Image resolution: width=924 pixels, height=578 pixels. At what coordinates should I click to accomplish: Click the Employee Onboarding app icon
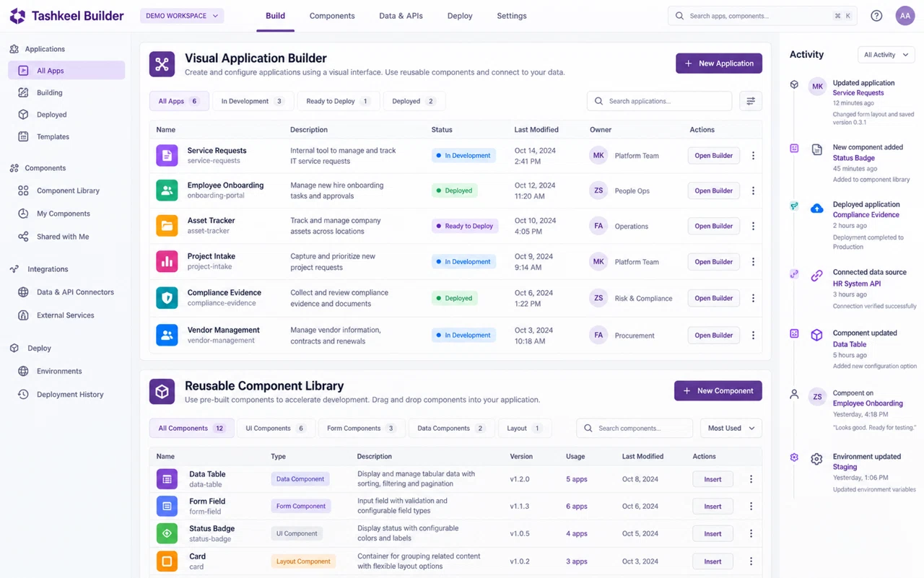(167, 191)
